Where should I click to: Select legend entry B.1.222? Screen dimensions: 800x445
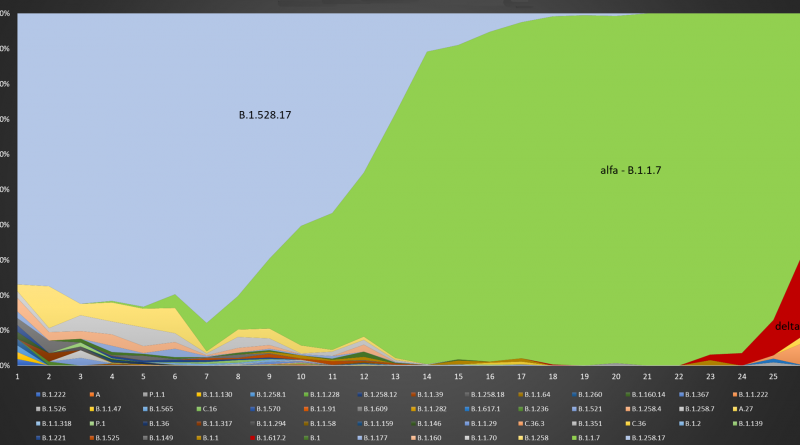[51, 394]
